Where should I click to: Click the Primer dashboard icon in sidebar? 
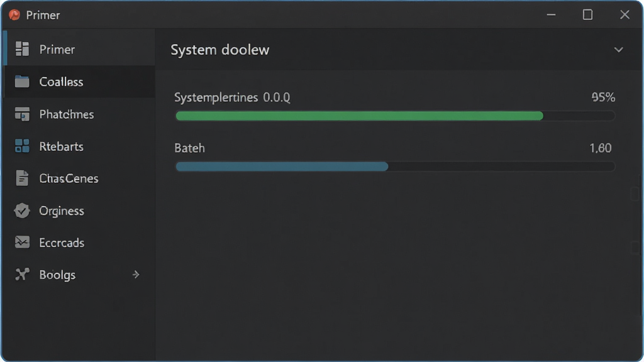(x=22, y=49)
